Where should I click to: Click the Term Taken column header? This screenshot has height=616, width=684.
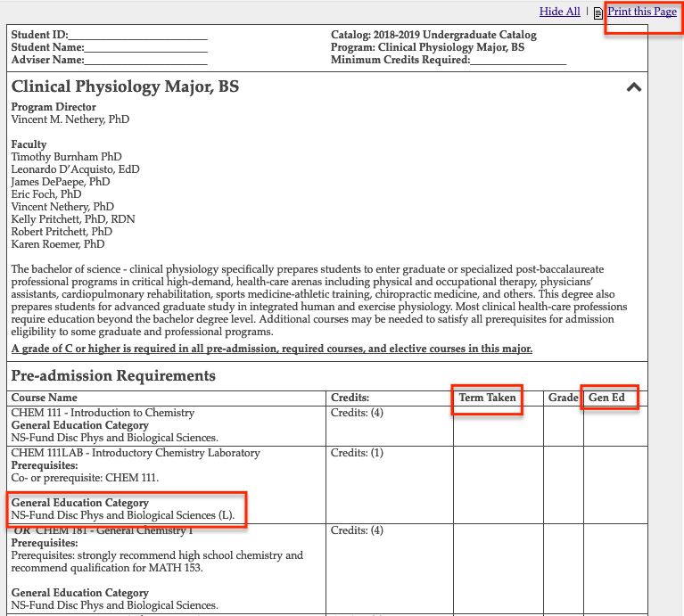(x=487, y=398)
